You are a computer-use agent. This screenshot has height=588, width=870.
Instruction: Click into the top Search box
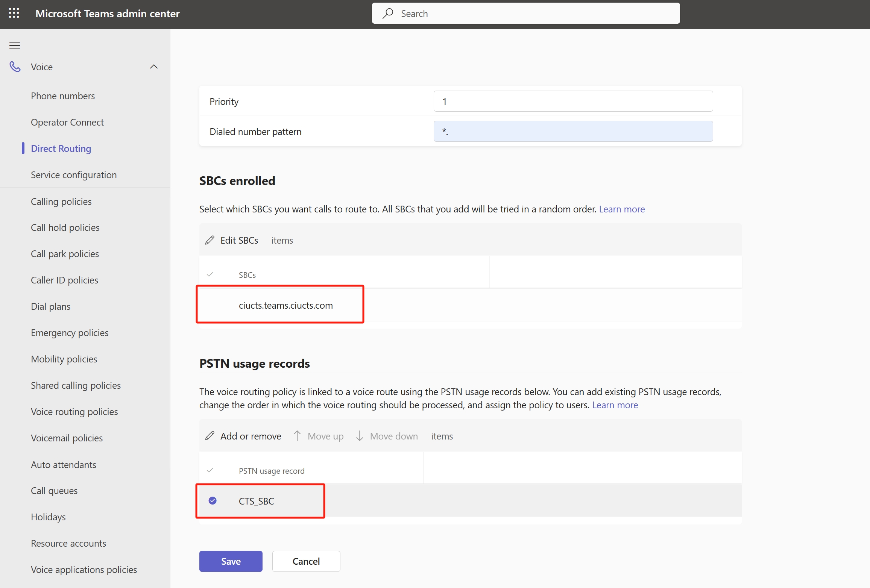point(526,14)
